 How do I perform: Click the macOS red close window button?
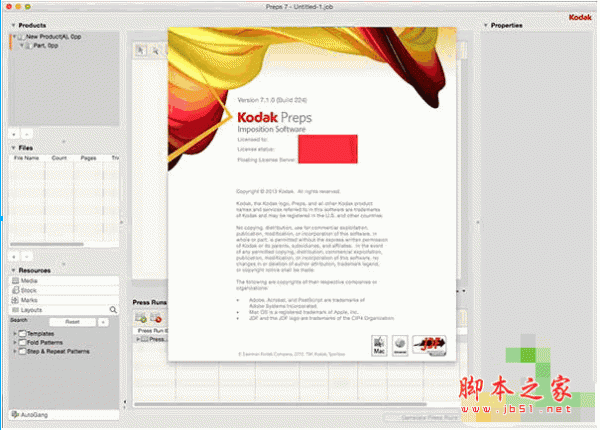click(9, 7)
